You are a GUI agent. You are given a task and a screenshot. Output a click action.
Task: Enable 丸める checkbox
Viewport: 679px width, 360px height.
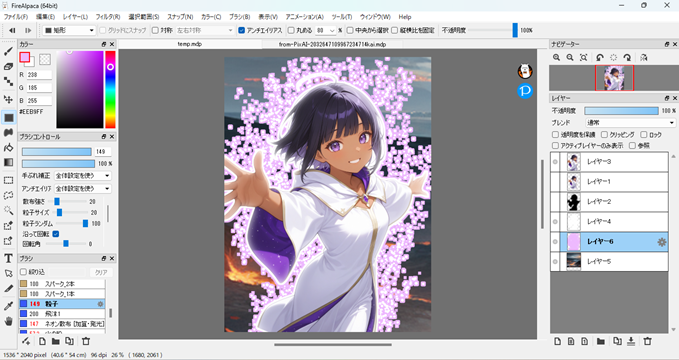point(292,30)
